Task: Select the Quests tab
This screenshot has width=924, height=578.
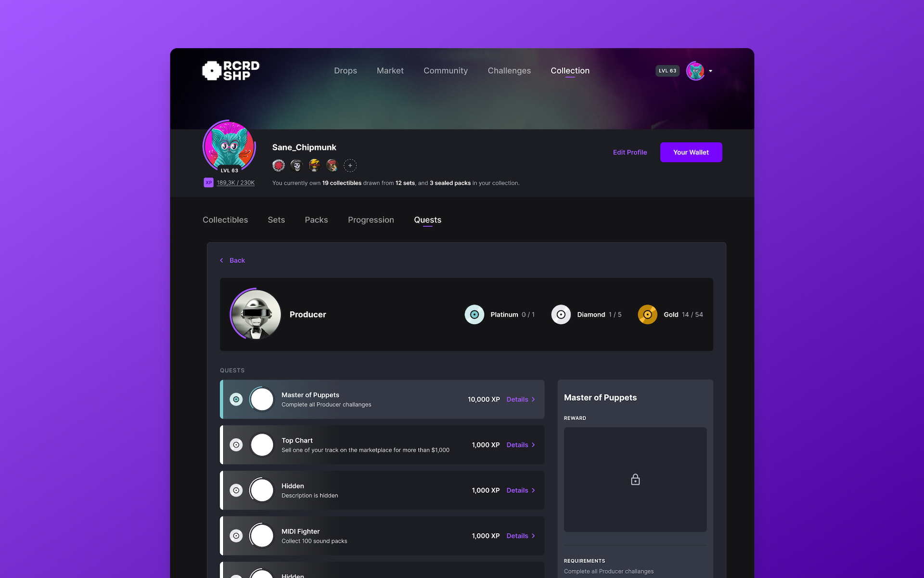Action: pyautogui.click(x=427, y=219)
